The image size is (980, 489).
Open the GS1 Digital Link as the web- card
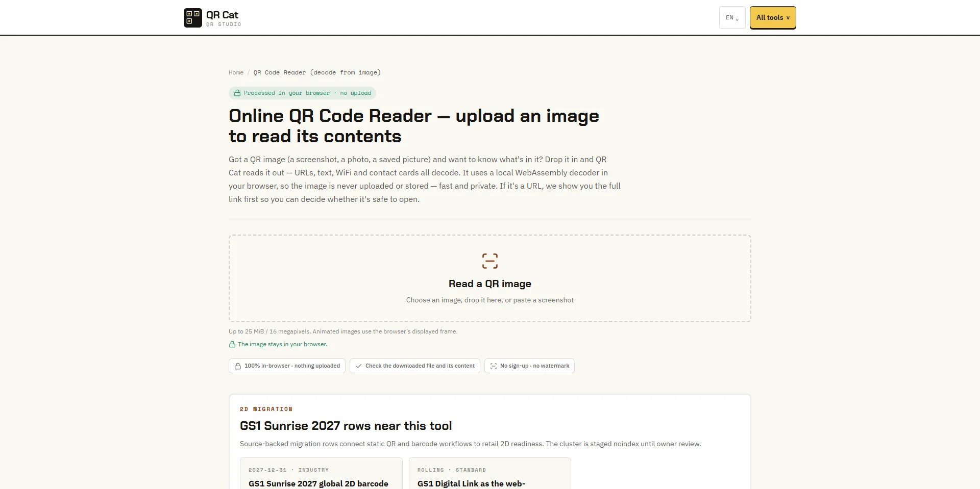(490, 474)
